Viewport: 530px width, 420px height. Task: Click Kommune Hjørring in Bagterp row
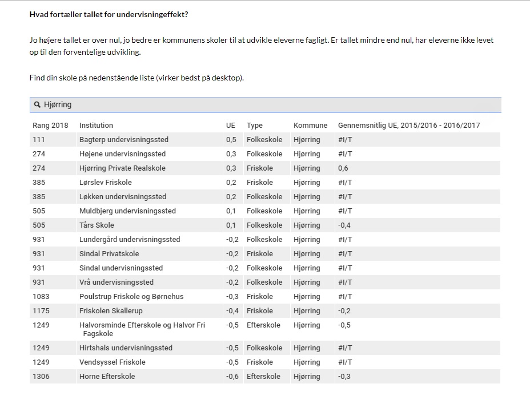click(x=307, y=139)
